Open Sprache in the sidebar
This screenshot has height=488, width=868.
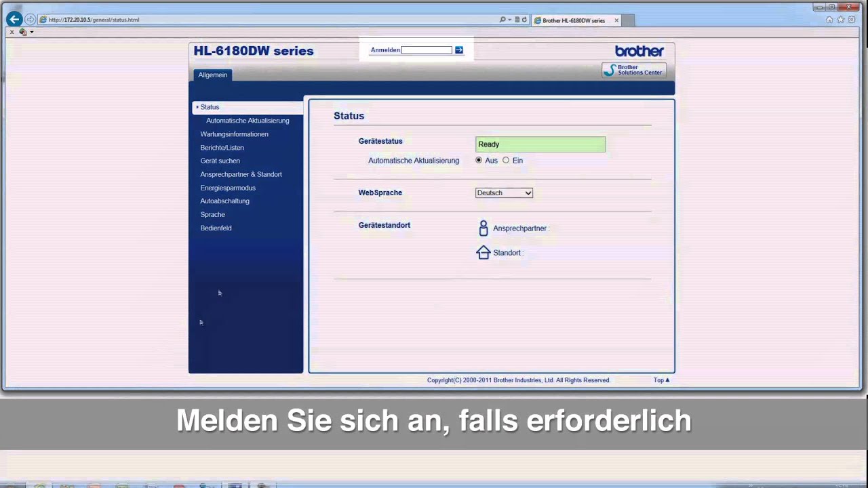tap(212, 214)
